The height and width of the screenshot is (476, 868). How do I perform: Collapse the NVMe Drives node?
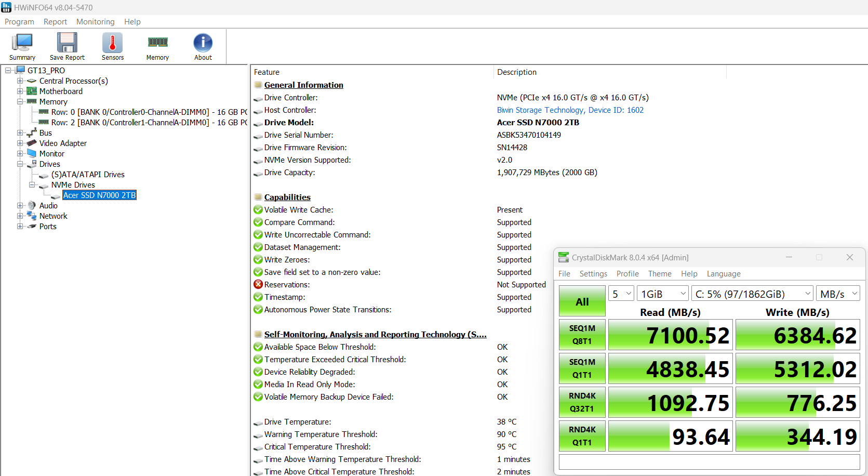coord(32,184)
